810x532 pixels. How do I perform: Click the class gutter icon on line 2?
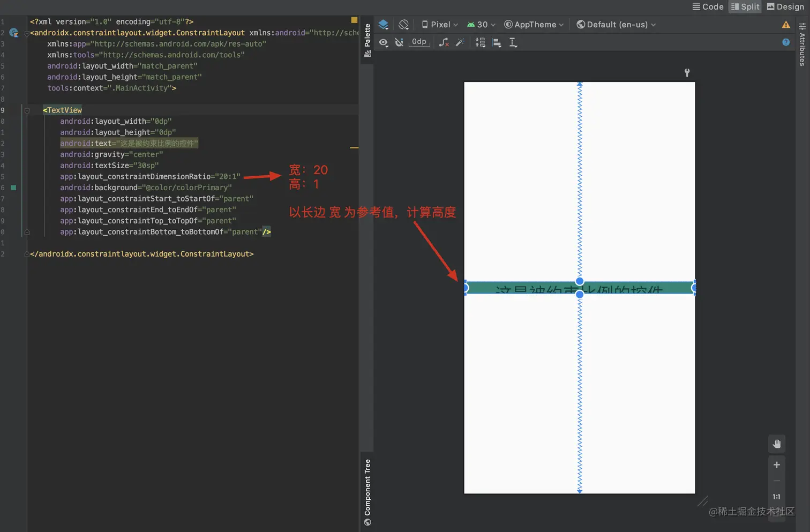tap(13, 33)
